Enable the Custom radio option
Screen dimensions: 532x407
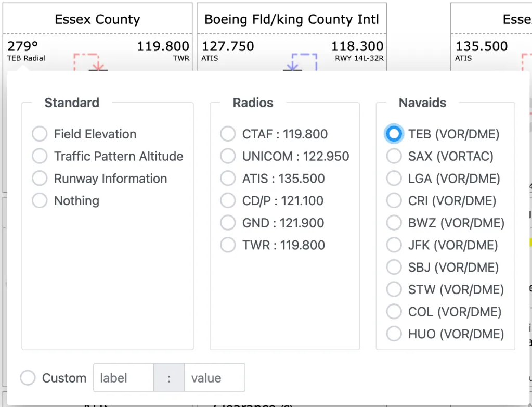point(28,378)
